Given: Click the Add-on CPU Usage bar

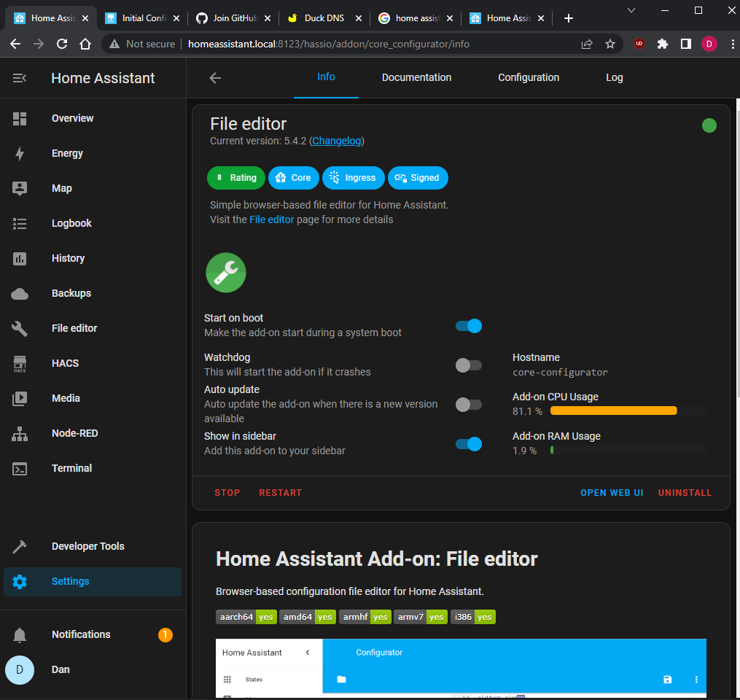Looking at the screenshot, I should click(x=628, y=411).
